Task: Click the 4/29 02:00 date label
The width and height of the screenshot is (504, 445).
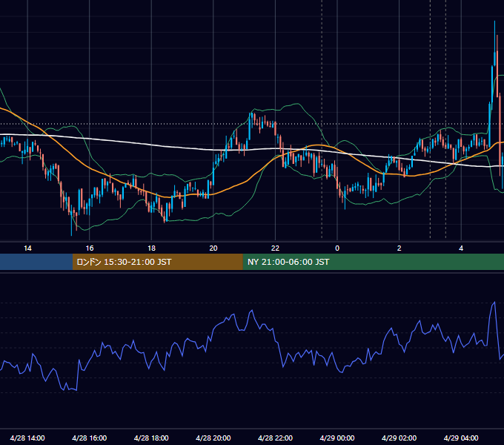Action: [399, 438]
